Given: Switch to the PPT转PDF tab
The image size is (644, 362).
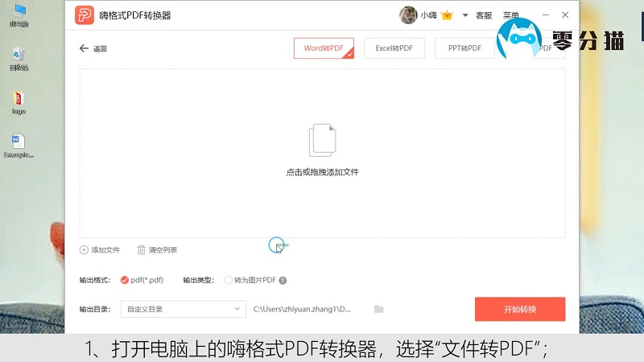Looking at the screenshot, I should [464, 48].
